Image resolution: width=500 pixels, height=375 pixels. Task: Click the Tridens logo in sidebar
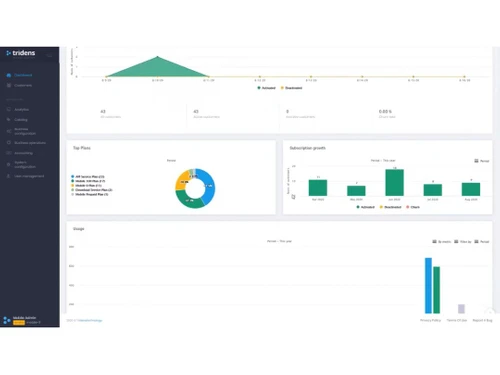point(21,53)
